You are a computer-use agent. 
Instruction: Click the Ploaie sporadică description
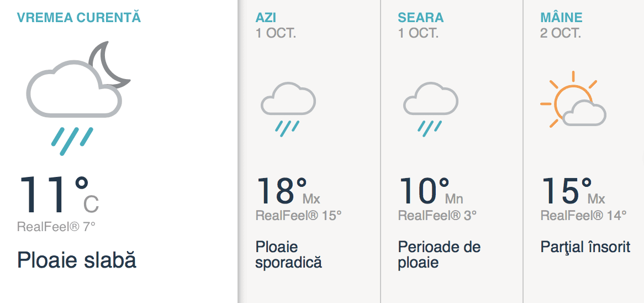click(289, 255)
